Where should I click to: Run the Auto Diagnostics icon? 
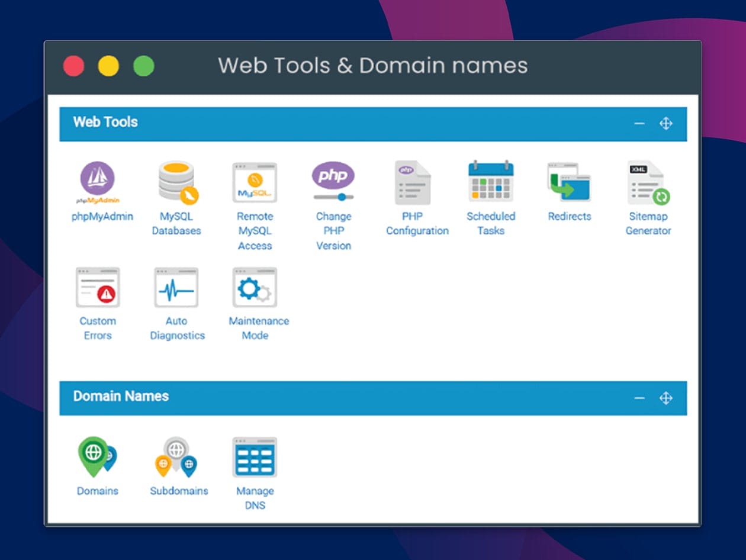coord(176,287)
